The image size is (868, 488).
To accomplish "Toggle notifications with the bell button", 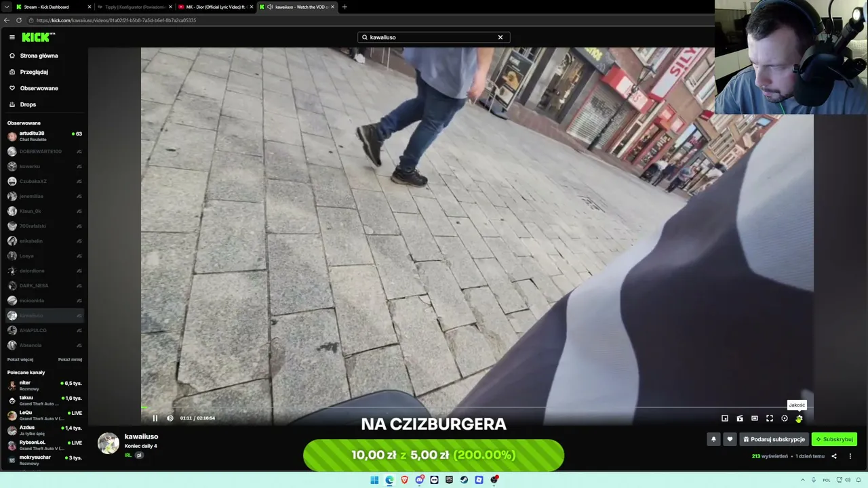I will pos(713,439).
